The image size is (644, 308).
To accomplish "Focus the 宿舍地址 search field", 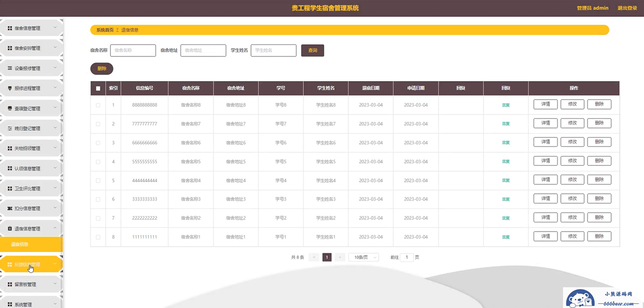I will (x=203, y=50).
